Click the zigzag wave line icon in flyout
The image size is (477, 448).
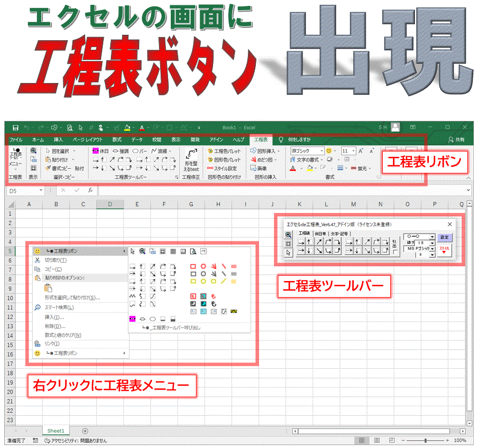[x=133, y=295]
